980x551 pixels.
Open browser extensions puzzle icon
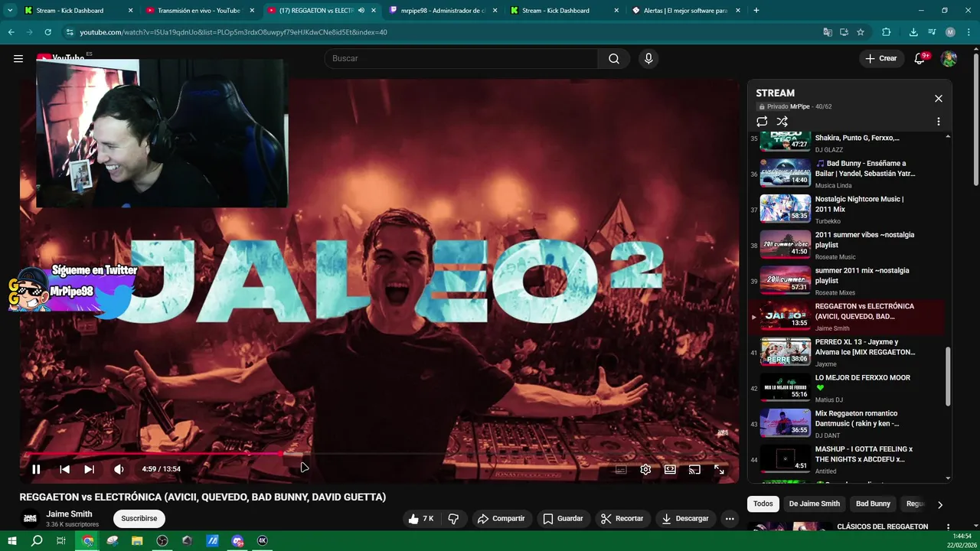(x=887, y=32)
